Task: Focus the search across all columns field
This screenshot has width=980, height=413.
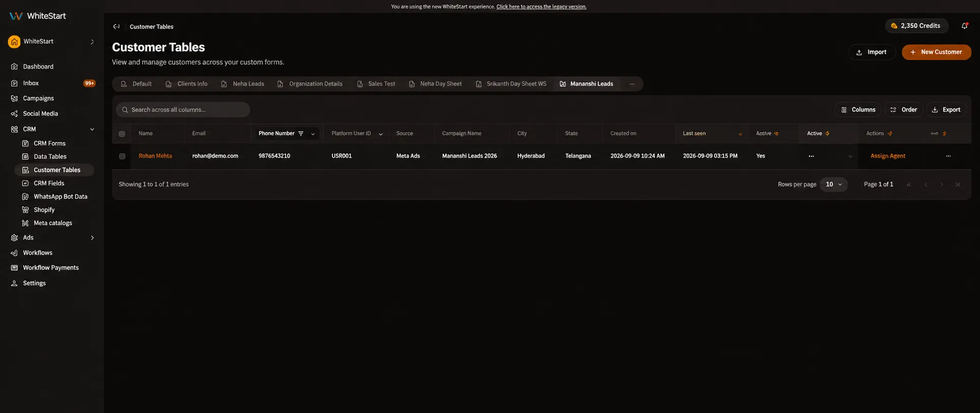Action: (x=183, y=110)
